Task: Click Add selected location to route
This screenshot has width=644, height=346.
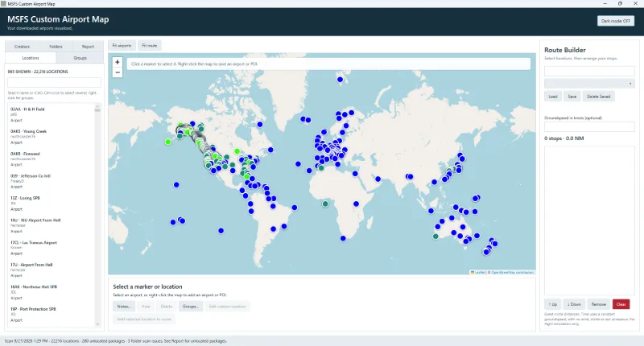Action: click(144, 319)
